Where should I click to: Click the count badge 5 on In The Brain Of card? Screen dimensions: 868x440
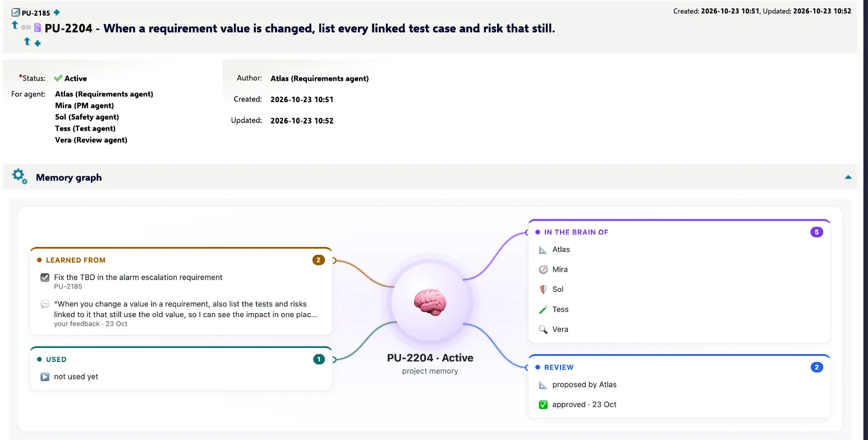816,232
